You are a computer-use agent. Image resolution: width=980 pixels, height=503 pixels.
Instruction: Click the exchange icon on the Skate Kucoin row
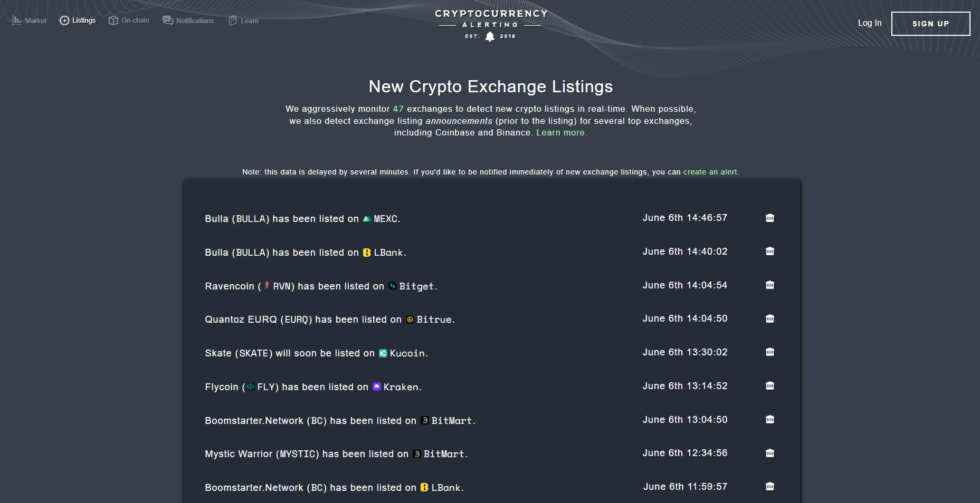tap(769, 352)
